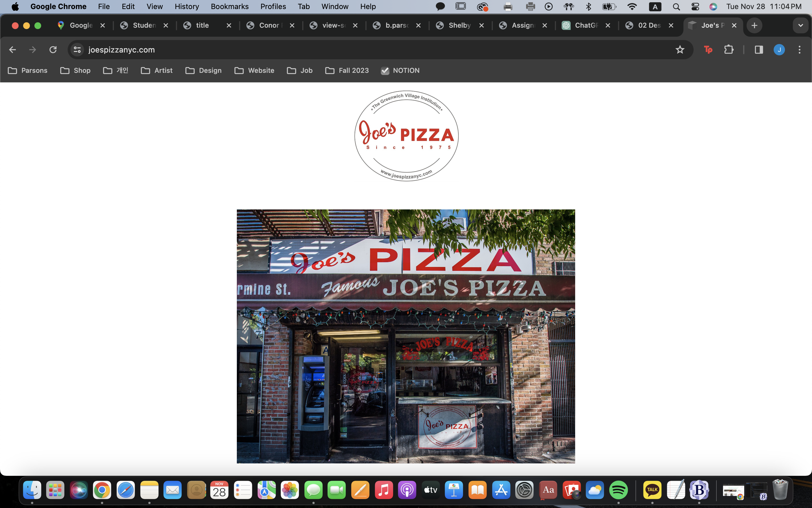
Task: Switch to the b.parsons tab
Action: tap(397, 25)
